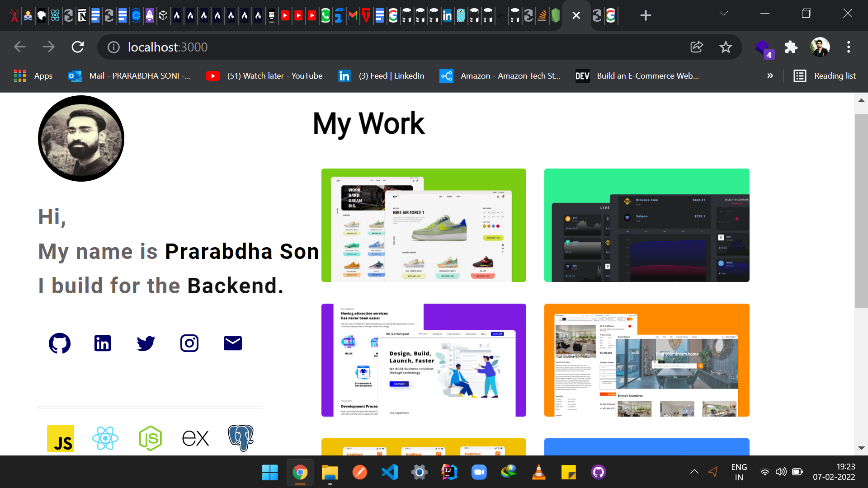
Task: Open the Nike Air Force project thumbnail
Action: (x=424, y=225)
